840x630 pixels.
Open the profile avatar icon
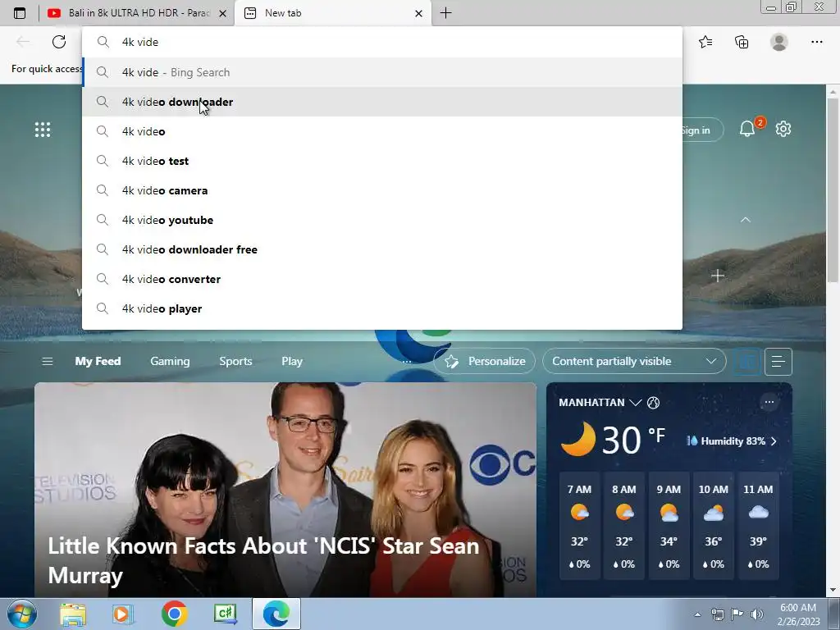[779, 42]
